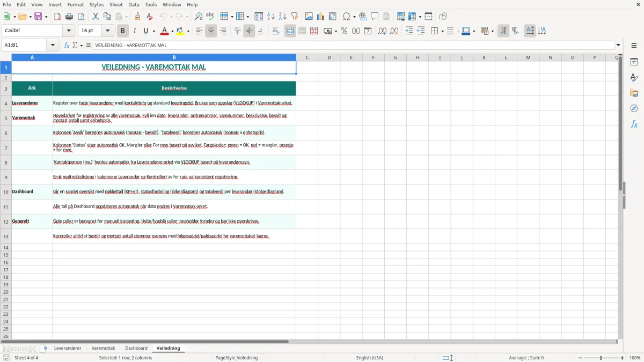Viewport: 644px width, 362px height.
Task: Insert an image
Action: click(309, 17)
